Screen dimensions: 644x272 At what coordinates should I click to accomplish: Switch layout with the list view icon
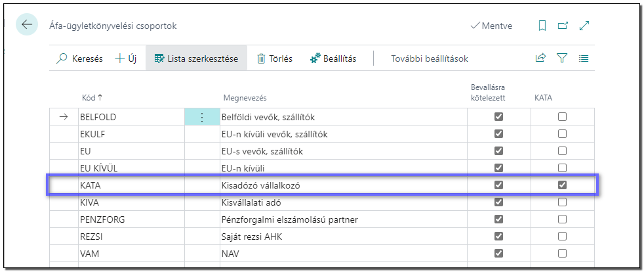[584, 58]
